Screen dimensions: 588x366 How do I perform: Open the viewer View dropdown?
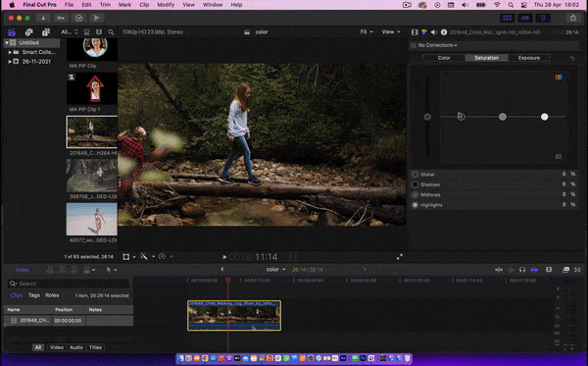(391, 32)
